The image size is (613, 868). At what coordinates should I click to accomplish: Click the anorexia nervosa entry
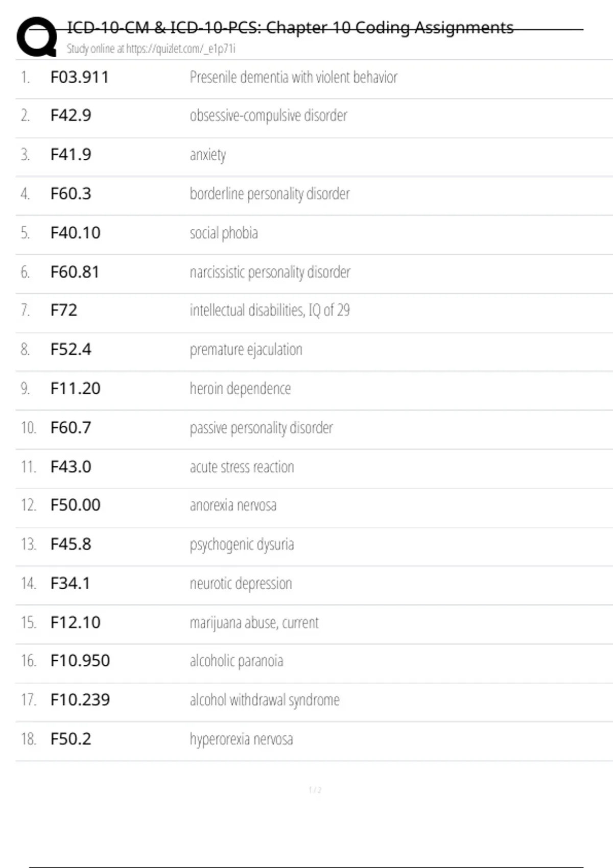tap(233, 505)
